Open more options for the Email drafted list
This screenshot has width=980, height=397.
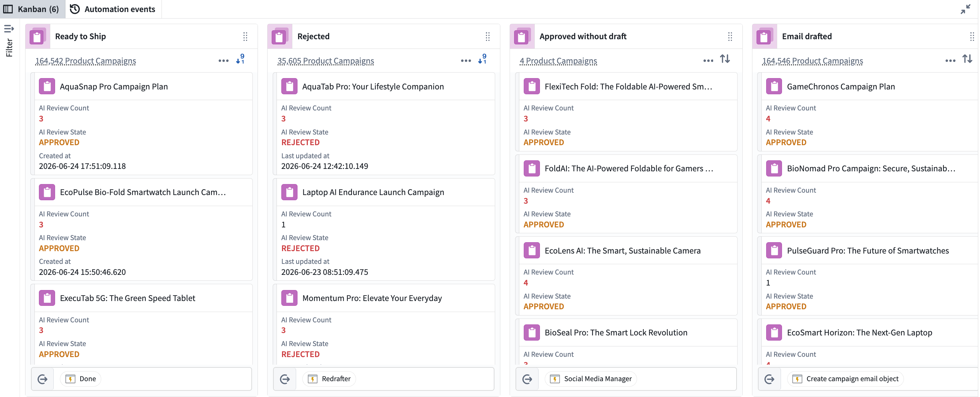pyautogui.click(x=950, y=61)
